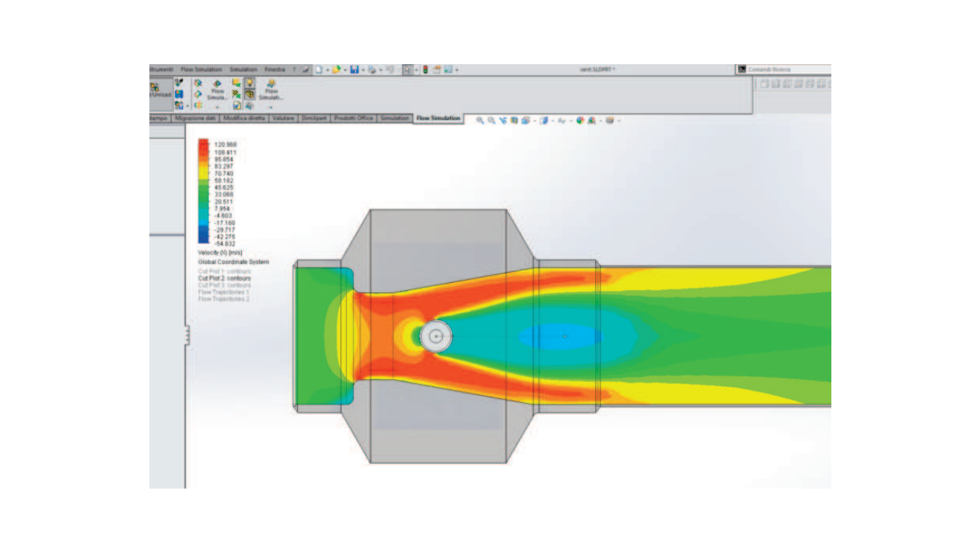Click the Edit Appearance color ball icon
Screen dimensions: 980x552
click(580, 120)
